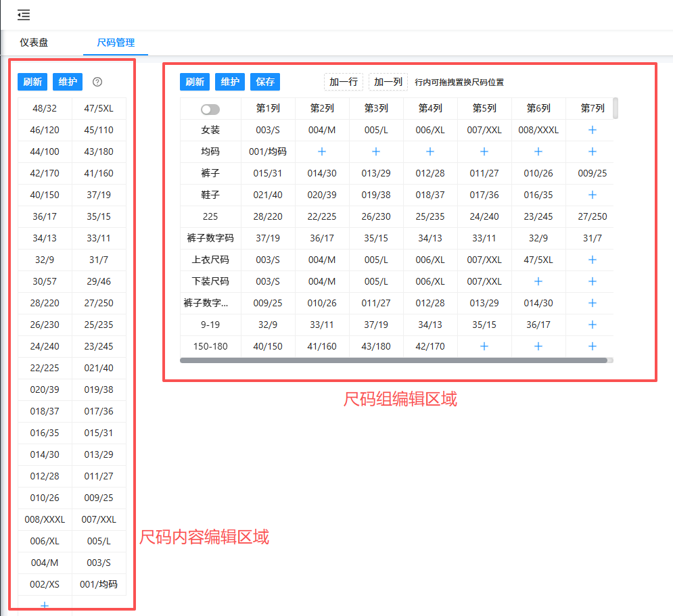Open the help tooltip next to 维护

coord(97,82)
